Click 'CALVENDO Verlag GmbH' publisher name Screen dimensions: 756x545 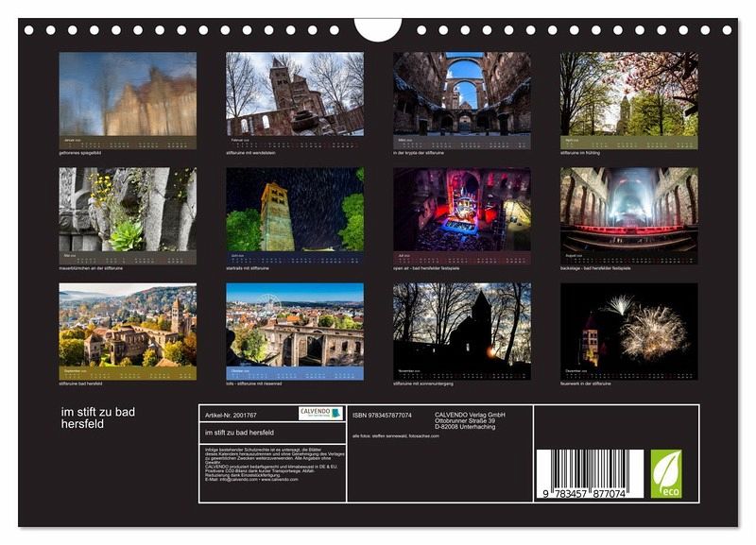(470, 415)
